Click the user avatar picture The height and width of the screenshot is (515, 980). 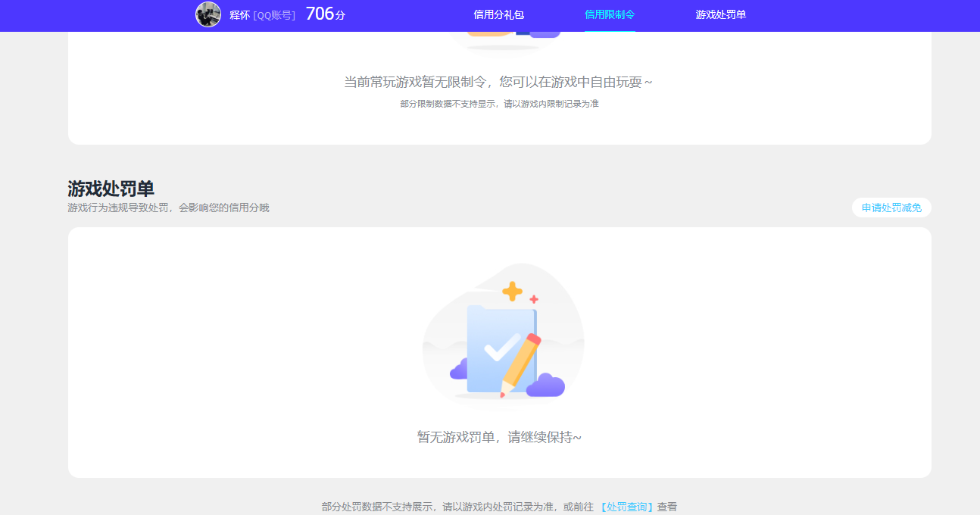pyautogui.click(x=208, y=14)
